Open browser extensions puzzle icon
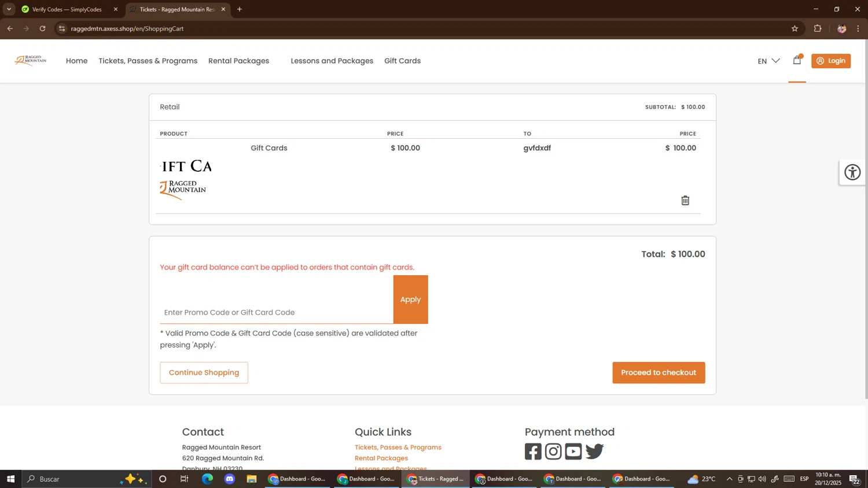This screenshot has width=868, height=488. [818, 28]
